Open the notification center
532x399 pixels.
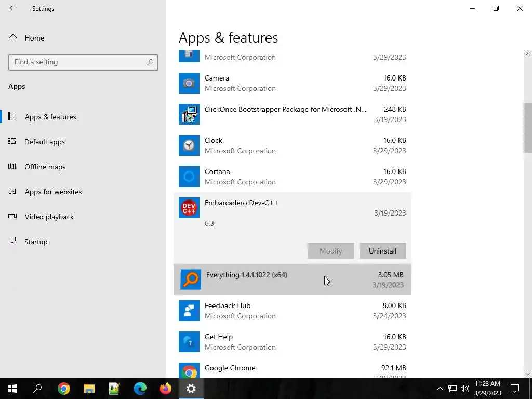pyautogui.click(x=515, y=389)
